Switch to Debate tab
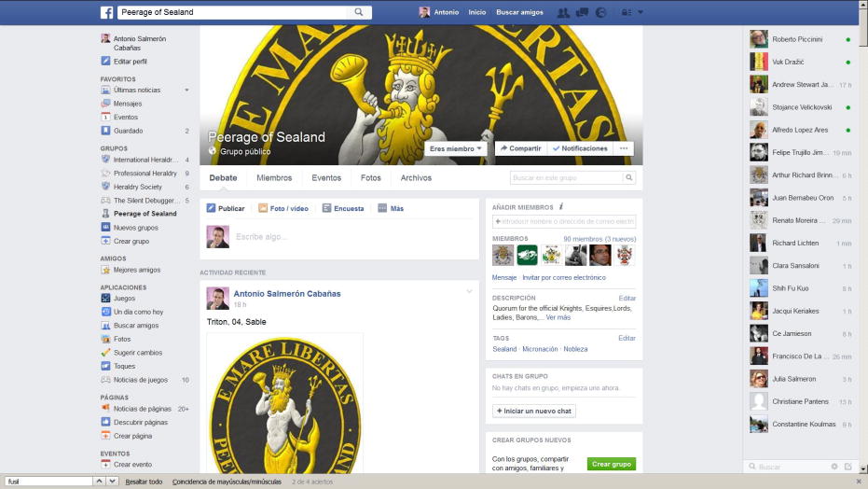Image resolution: width=868 pixels, height=489 pixels. 223,177
